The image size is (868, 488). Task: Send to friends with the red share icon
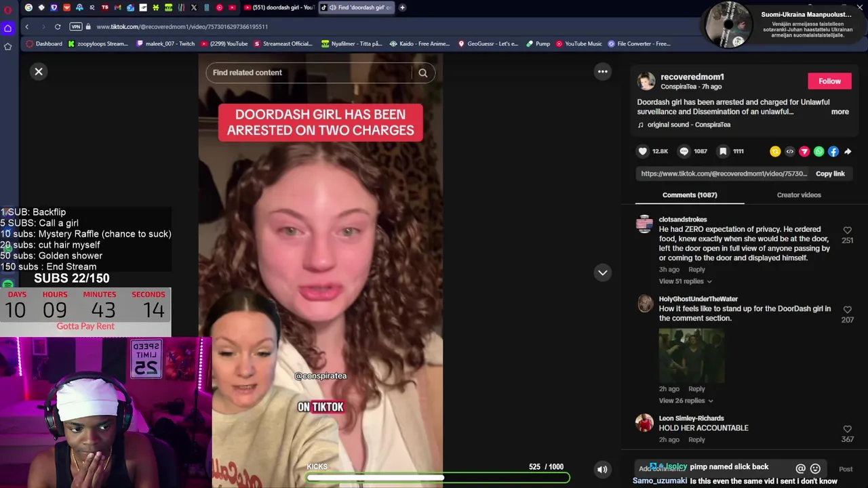(804, 152)
